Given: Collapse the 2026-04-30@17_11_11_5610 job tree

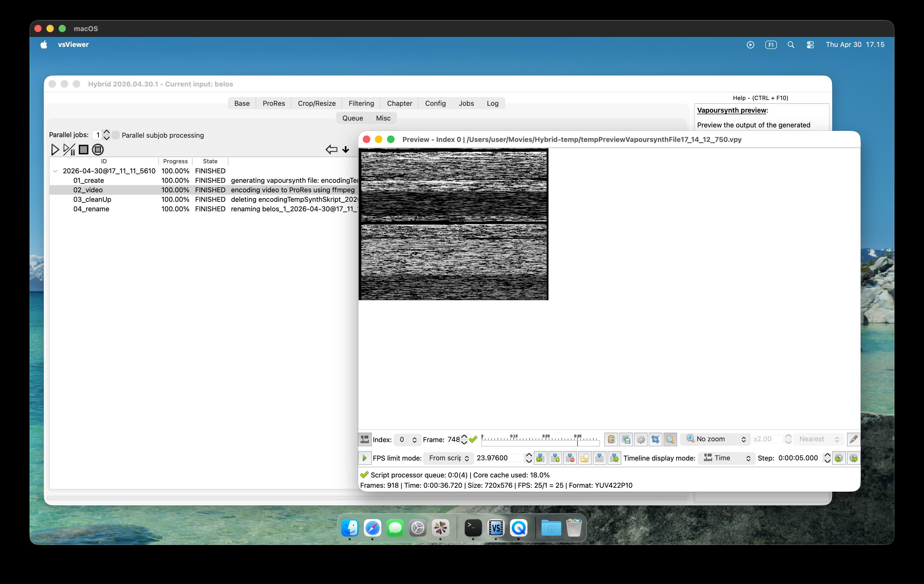Looking at the screenshot, I should pyautogui.click(x=55, y=171).
